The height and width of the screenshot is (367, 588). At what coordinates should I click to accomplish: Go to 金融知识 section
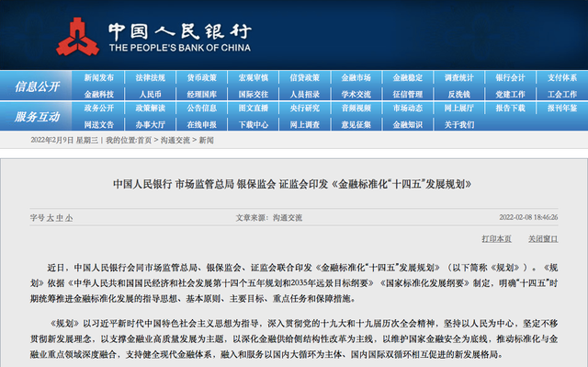(408, 124)
